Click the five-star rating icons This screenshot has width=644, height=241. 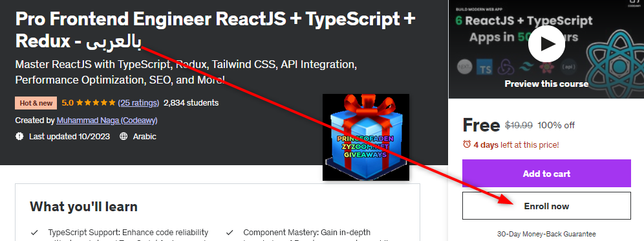(x=96, y=103)
